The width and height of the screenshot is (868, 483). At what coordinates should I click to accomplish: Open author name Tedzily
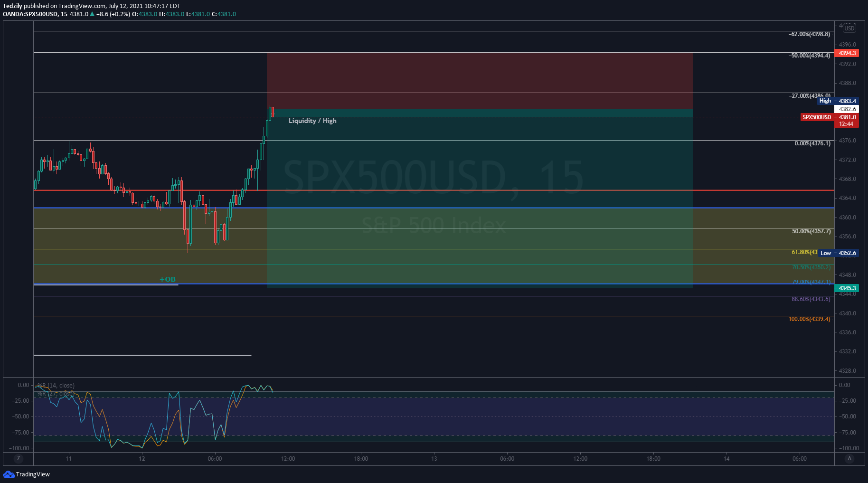(x=12, y=6)
